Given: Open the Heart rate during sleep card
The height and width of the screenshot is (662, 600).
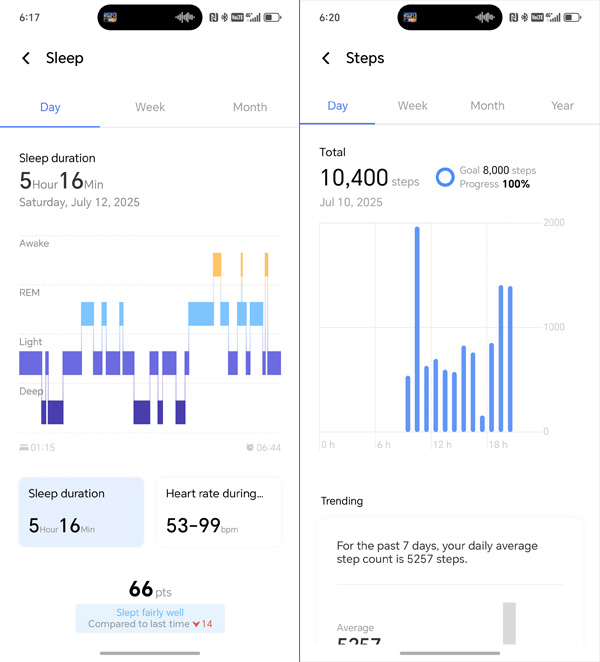Looking at the screenshot, I should (x=219, y=512).
